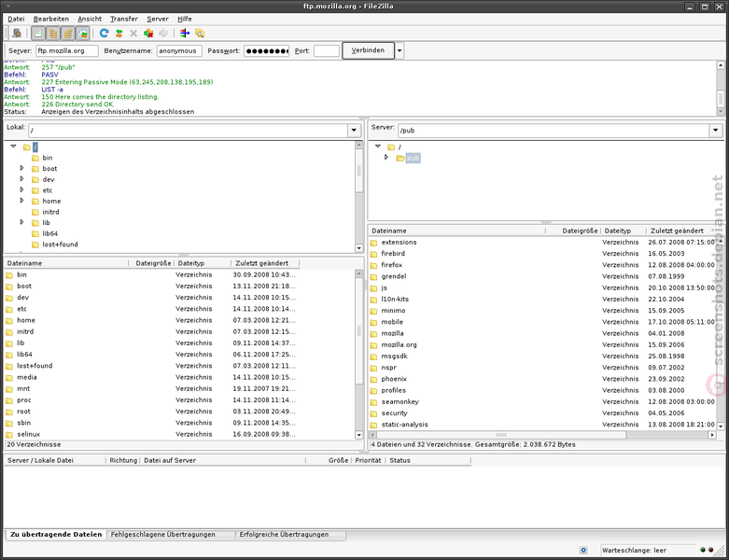Viewport: 729px width, 560px height.
Task: Disconnect from the current server
Action: (x=148, y=33)
